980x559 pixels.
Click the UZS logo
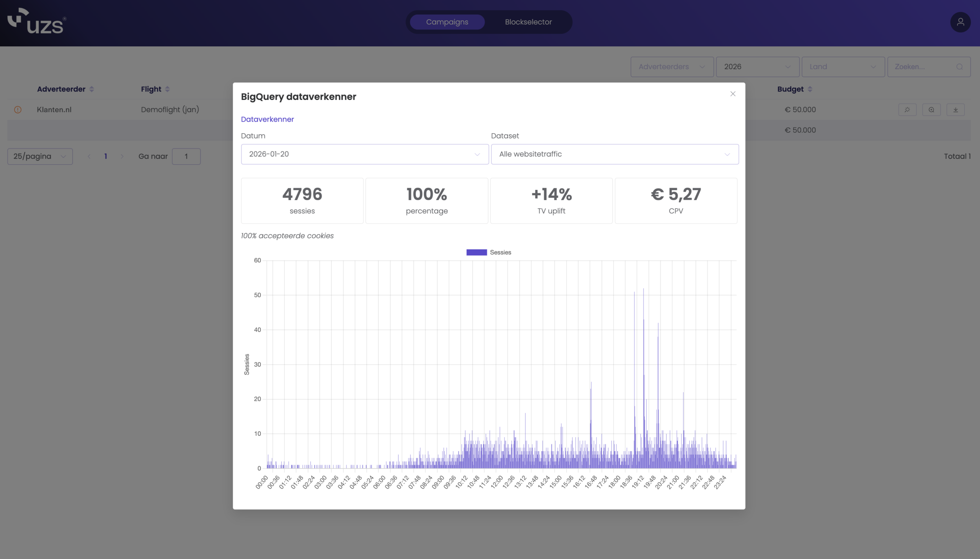(x=37, y=21)
